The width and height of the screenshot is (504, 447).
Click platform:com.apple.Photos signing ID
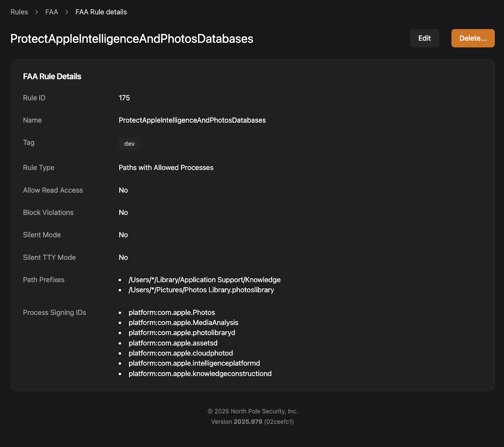pyautogui.click(x=172, y=312)
